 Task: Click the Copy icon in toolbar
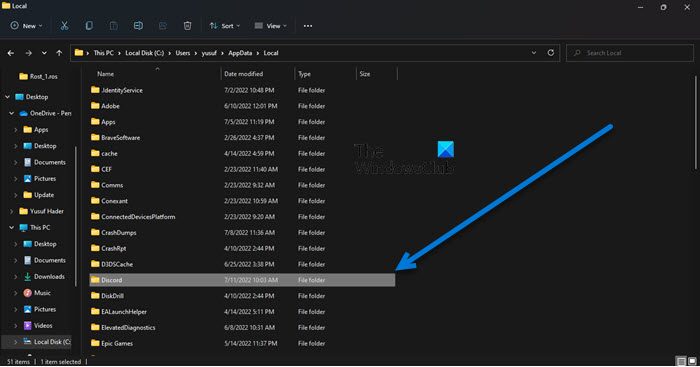pos(89,26)
